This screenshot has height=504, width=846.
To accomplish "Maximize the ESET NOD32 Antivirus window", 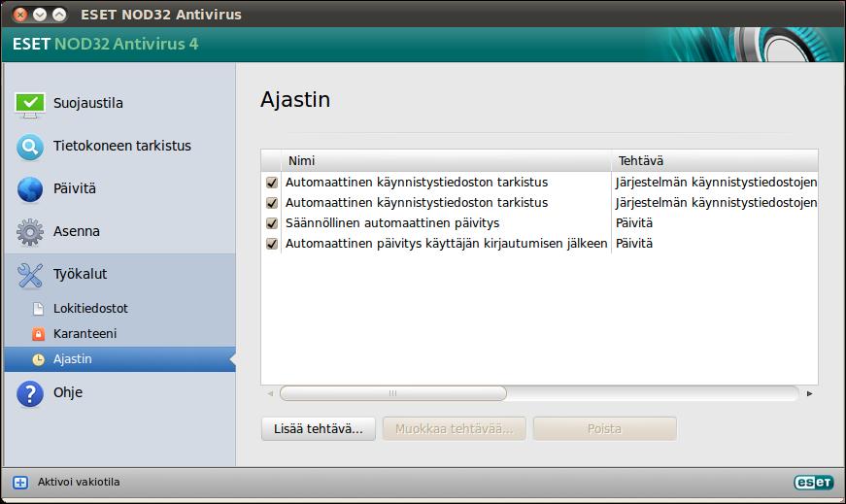I will tap(59, 15).
